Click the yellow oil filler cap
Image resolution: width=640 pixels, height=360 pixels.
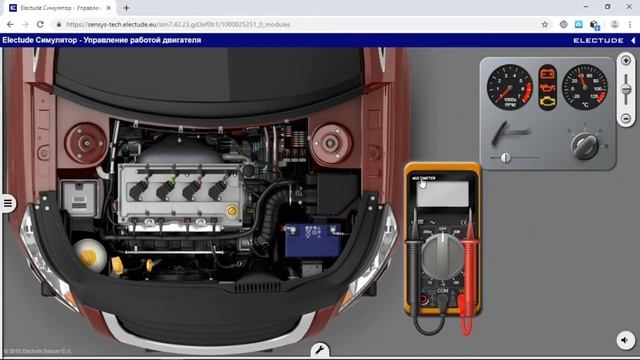click(x=232, y=211)
